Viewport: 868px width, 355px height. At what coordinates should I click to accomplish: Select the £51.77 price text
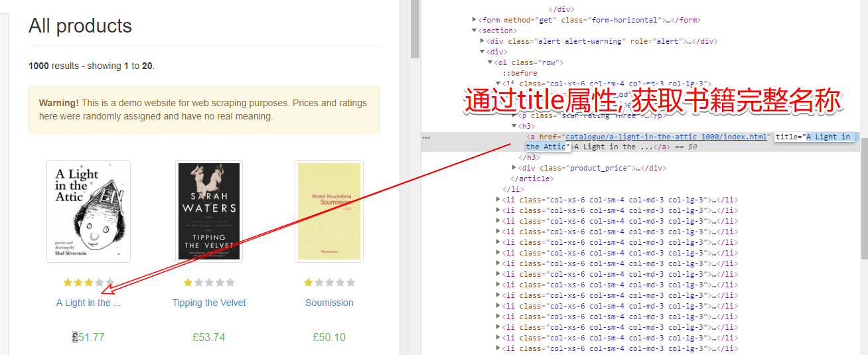tap(88, 337)
